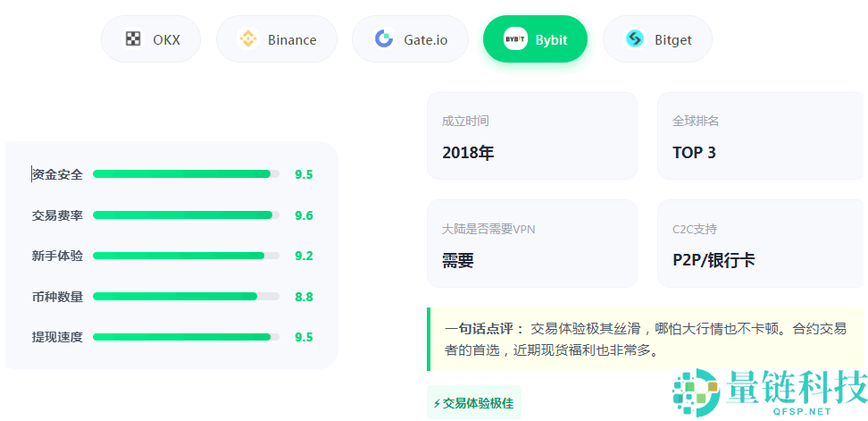The width and height of the screenshot is (868, 421).
Task: Click the 资金安全 9.5 score value
Action: (x=304, y=175)
